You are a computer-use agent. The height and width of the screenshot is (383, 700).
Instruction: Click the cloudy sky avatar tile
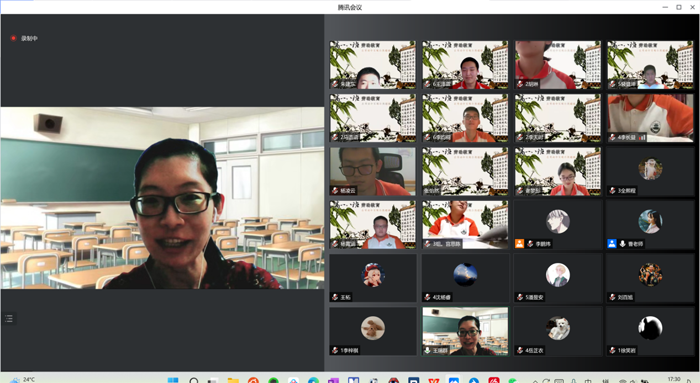pos(465,275)
